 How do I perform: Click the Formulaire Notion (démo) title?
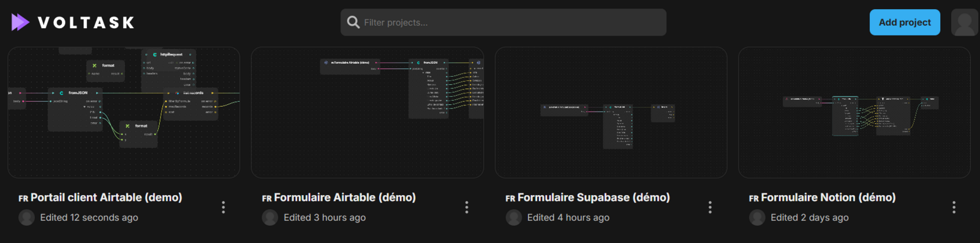point(828,198)
